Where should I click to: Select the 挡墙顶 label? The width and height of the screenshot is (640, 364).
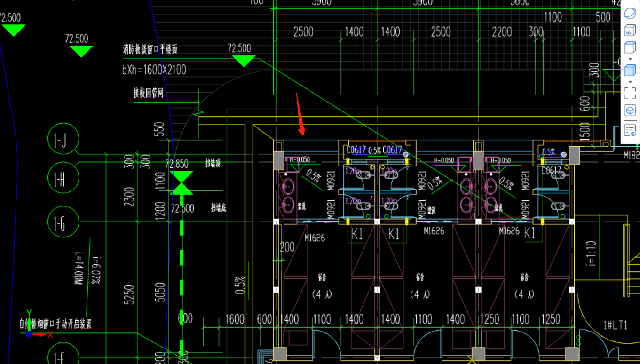tap(213, 164)
